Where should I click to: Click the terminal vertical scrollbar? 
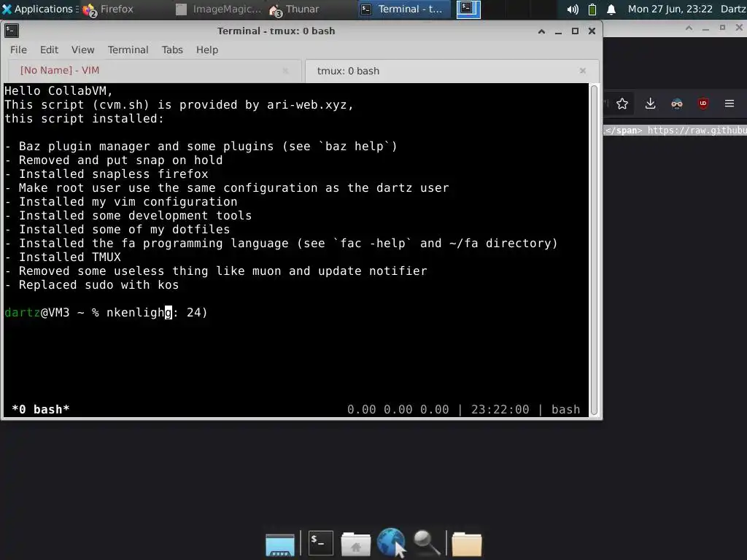click(594, 251)
